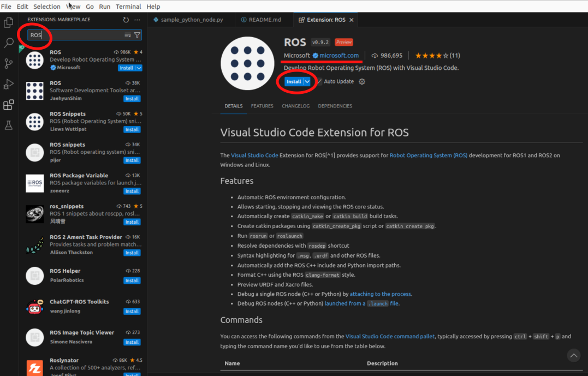Select the DEPENDENCIES tab
Viewport: 588px width, 376px height.
click(x=335, y=106)
